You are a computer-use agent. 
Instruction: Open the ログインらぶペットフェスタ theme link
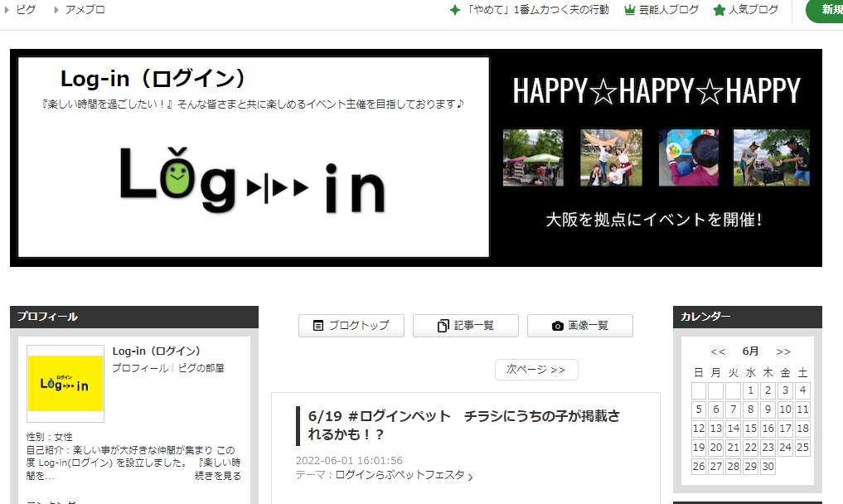click(400, 475)
